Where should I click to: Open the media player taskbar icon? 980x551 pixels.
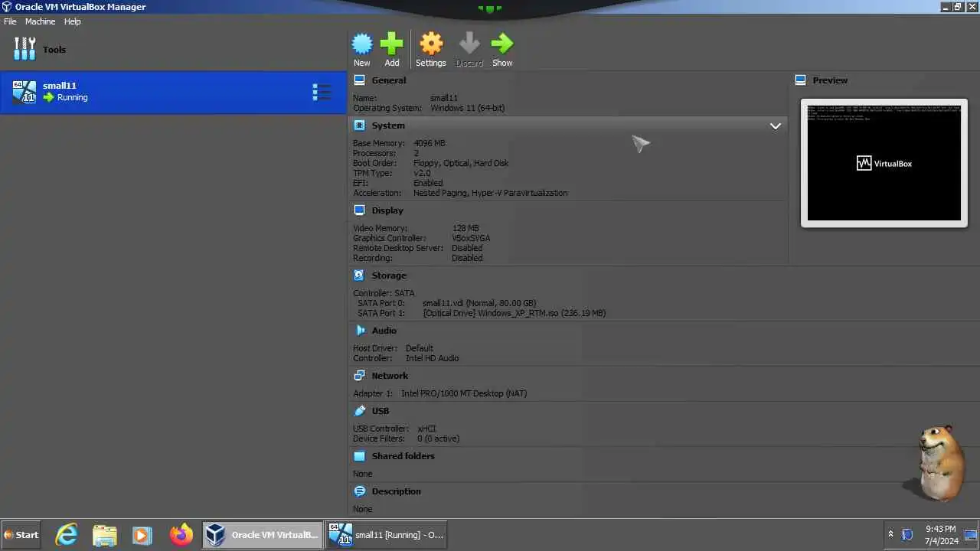(142, 535)
